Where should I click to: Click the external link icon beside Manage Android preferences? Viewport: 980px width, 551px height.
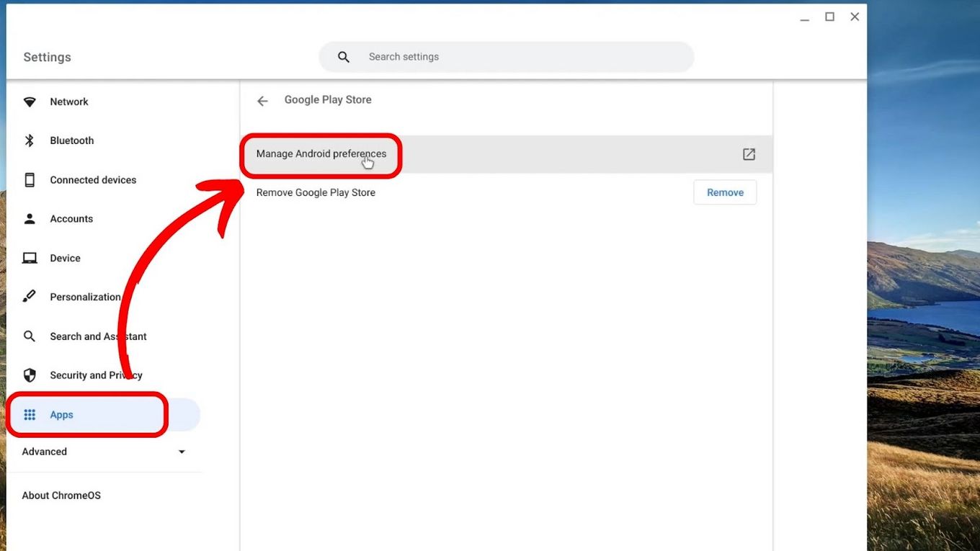tap(748, 153)
